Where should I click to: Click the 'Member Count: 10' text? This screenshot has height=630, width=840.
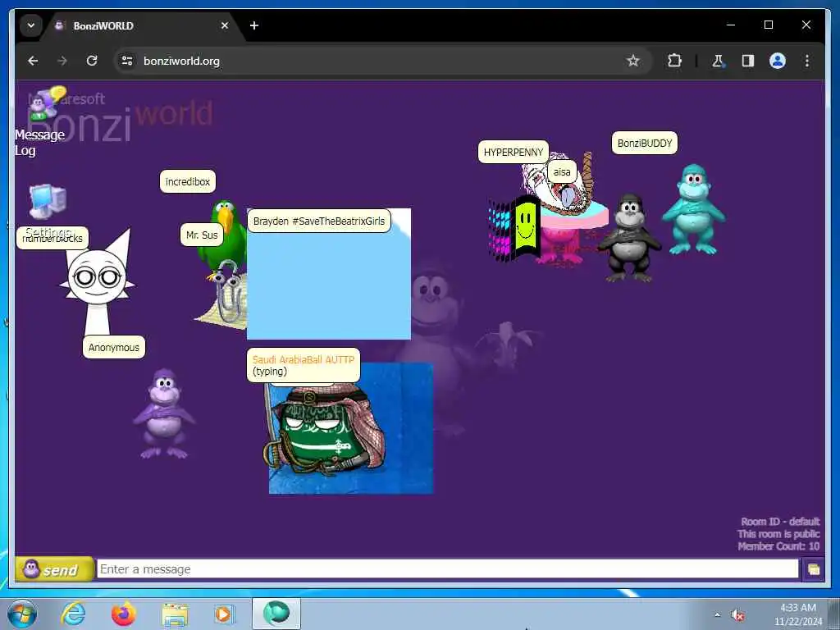[778, 546]
